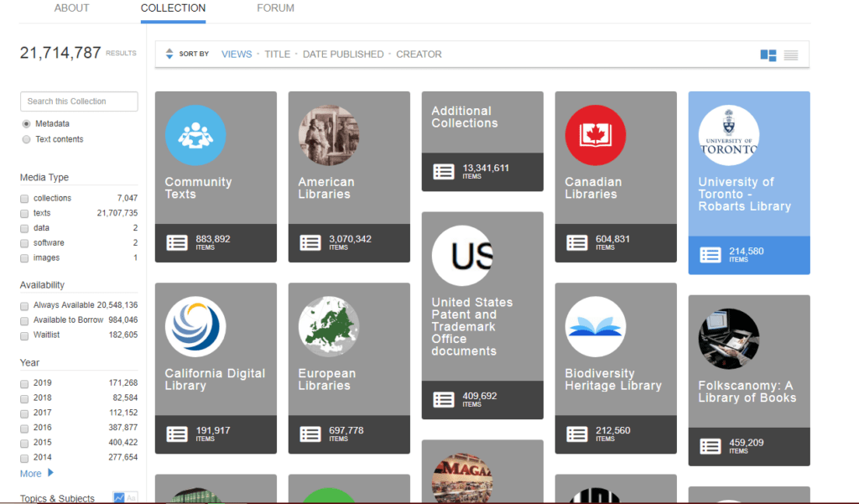Toggle sort direction arrows

click(169, 54)
